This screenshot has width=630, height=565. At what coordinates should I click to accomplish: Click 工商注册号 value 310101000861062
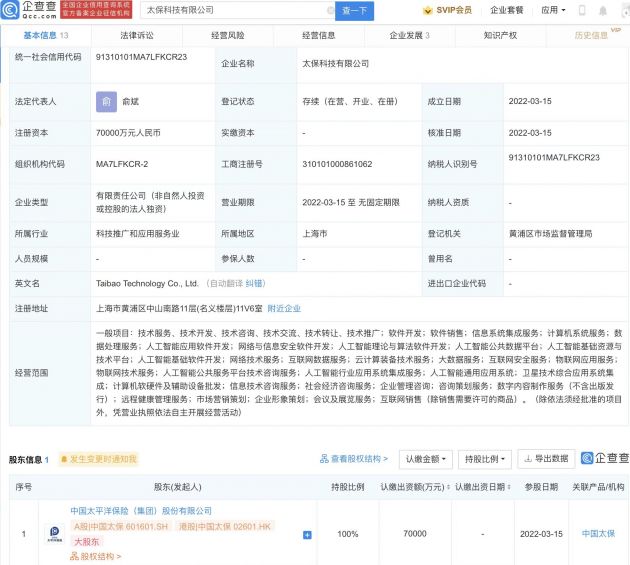tap(337, 164)
